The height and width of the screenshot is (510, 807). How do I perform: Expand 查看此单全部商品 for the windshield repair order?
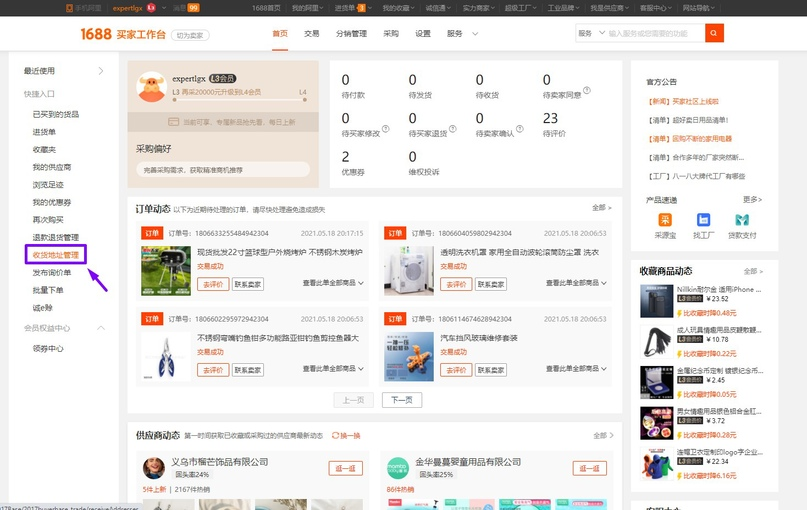pyautogui.click(x=576, y=368)
